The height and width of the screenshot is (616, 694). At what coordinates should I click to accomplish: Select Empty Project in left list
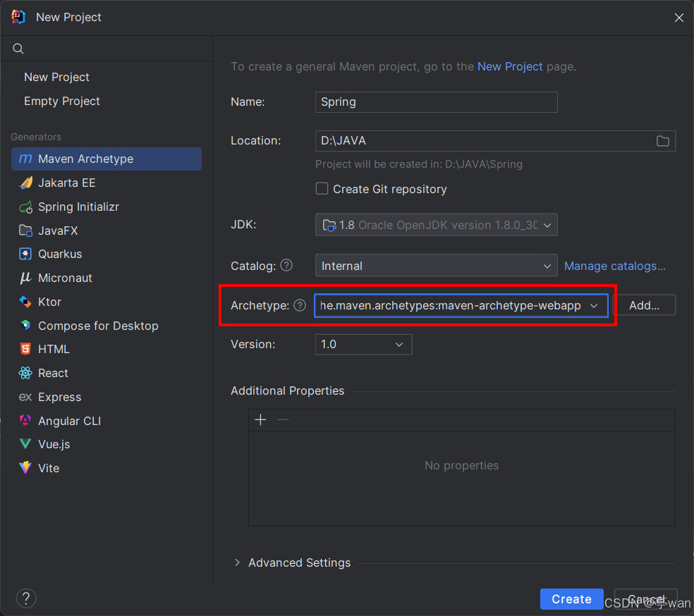(x=62, y=101)
